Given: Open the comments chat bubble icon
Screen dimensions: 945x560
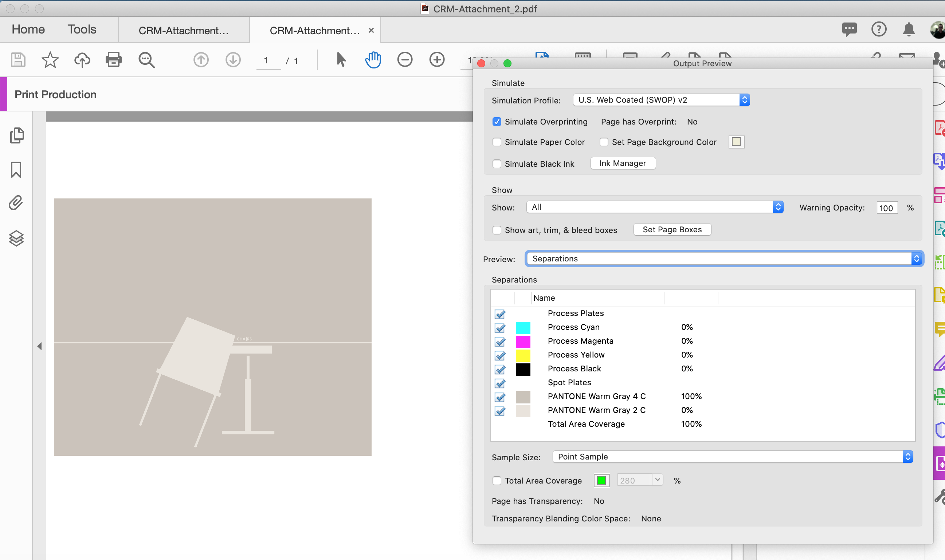Looking at the screenshot, I should 849,29.
